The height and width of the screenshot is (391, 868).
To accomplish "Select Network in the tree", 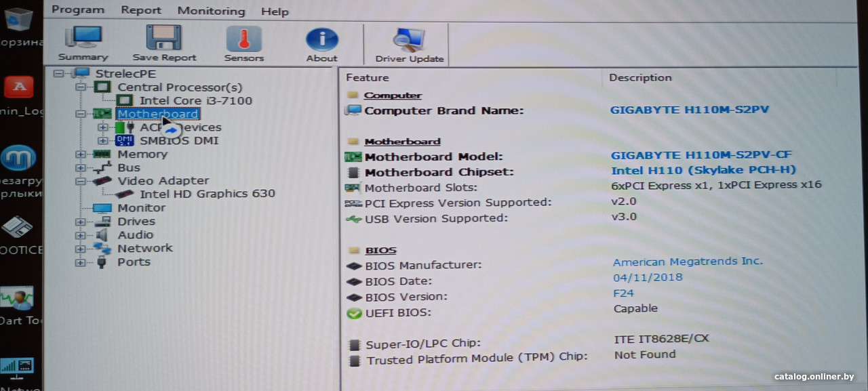I will tap(145, 248).
